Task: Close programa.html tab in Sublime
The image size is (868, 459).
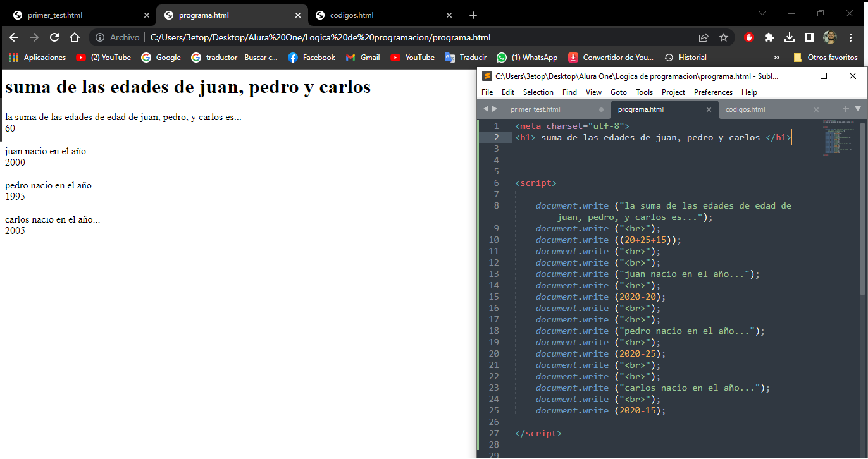Action: click(x=708, y=109)
